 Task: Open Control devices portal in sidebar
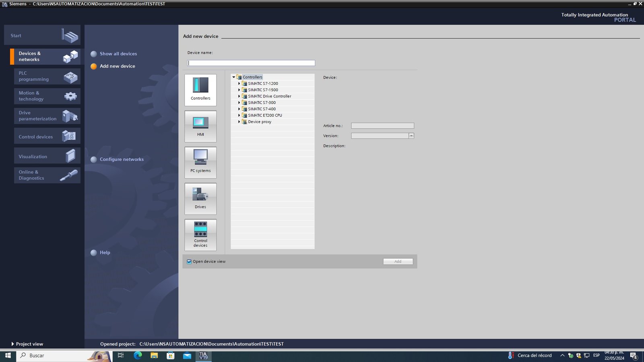point(47,136)
